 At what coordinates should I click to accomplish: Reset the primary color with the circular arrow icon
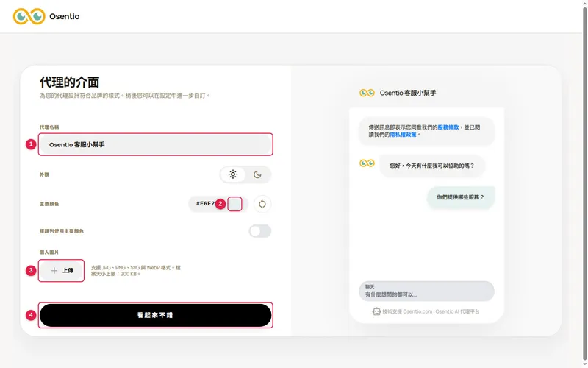click(x=262, y=204)
